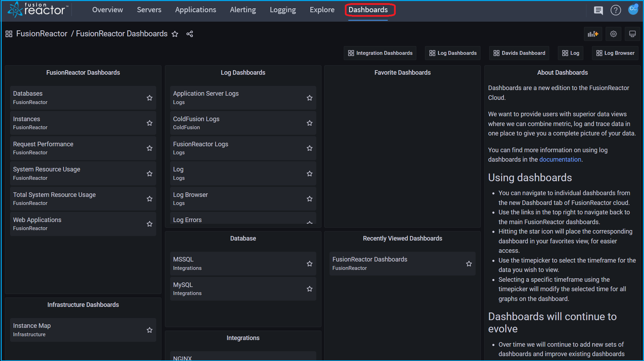Select the Dashboards tab
Viewport: 644px width, 361px height.
(x=368, y=10)
